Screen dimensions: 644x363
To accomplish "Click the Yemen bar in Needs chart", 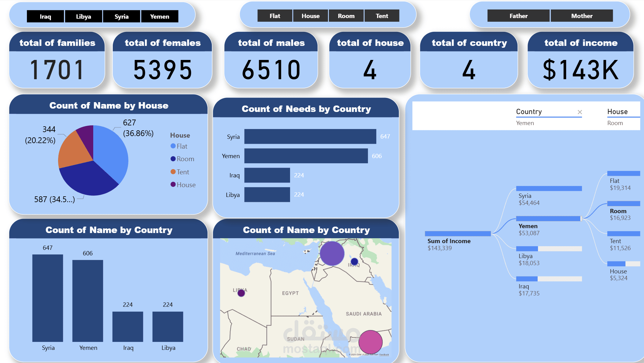I will click(x=306, y=156).
